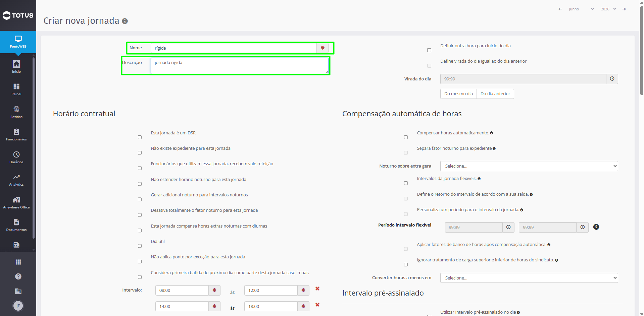Screen dimensions: 644x316
Task: Click the save disk icon in the sidebar
Action: (x=16, y=245)
